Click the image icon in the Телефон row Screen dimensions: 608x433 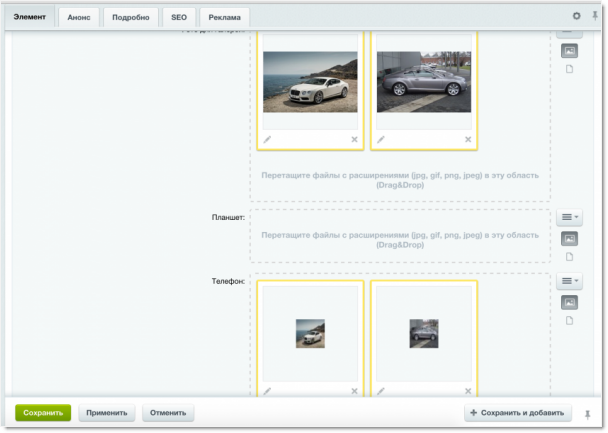tap(569, 302)
